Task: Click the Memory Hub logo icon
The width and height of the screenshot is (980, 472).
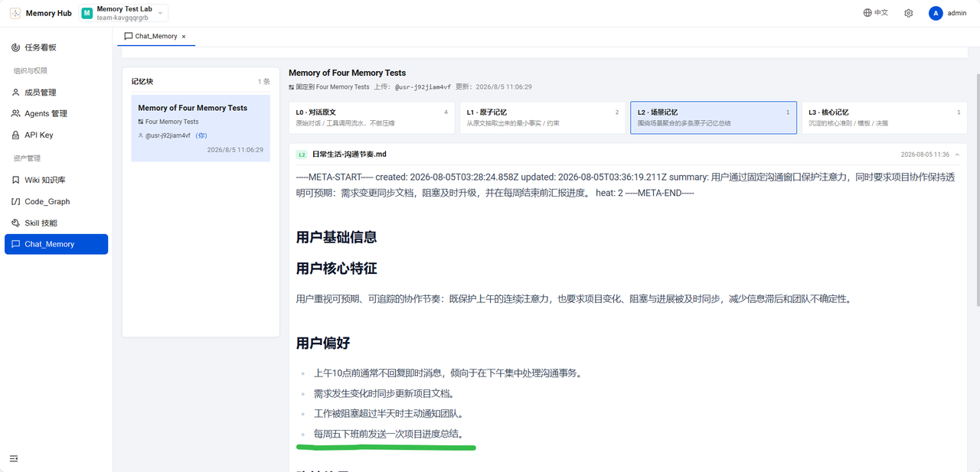Action: tap(15, 13)
